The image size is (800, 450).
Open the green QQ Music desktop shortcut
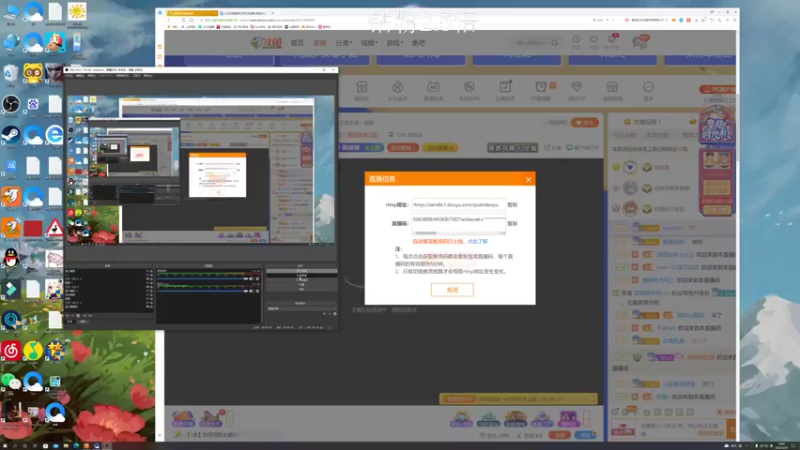33,351
